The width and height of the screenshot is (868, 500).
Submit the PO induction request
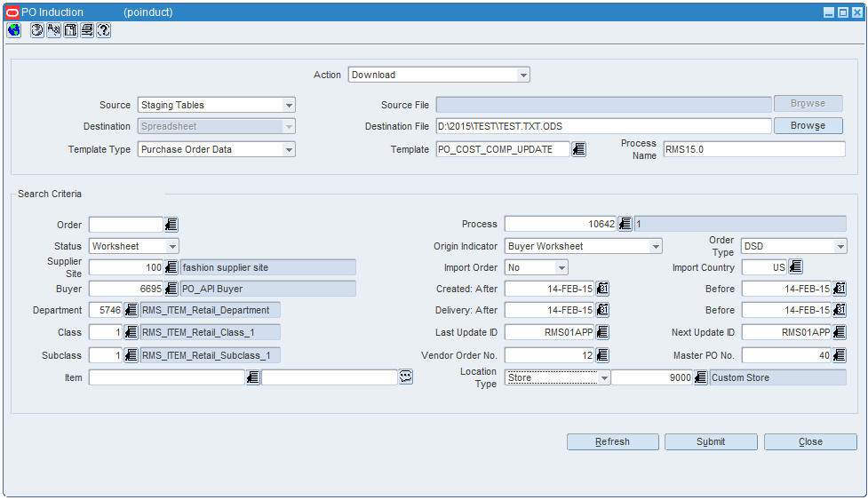click(711, 441)
